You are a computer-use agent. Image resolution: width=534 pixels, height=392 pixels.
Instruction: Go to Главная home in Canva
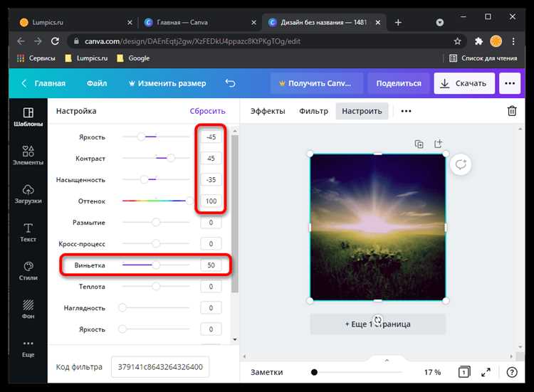click(43, 83)
